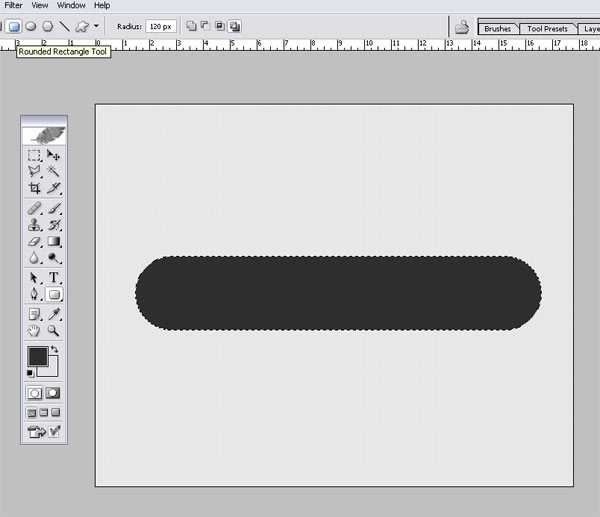Select the Type tool
Viewport: 600px width, 517px height.
pos(54,277)
